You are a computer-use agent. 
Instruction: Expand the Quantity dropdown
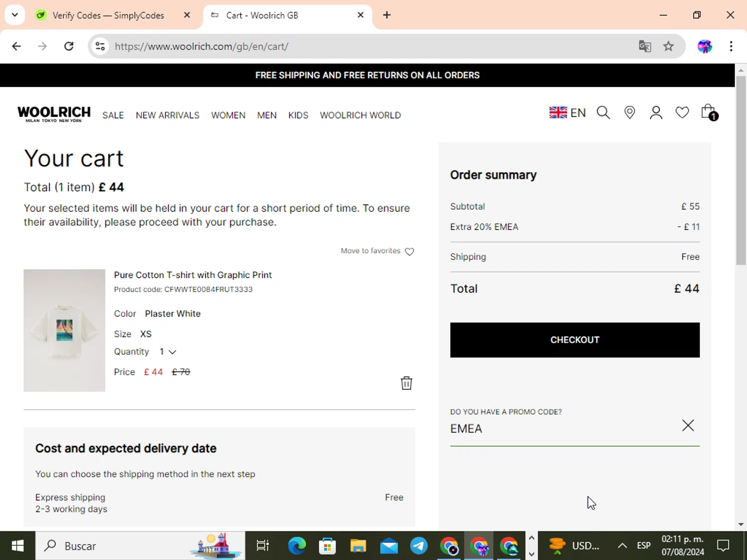168,351
